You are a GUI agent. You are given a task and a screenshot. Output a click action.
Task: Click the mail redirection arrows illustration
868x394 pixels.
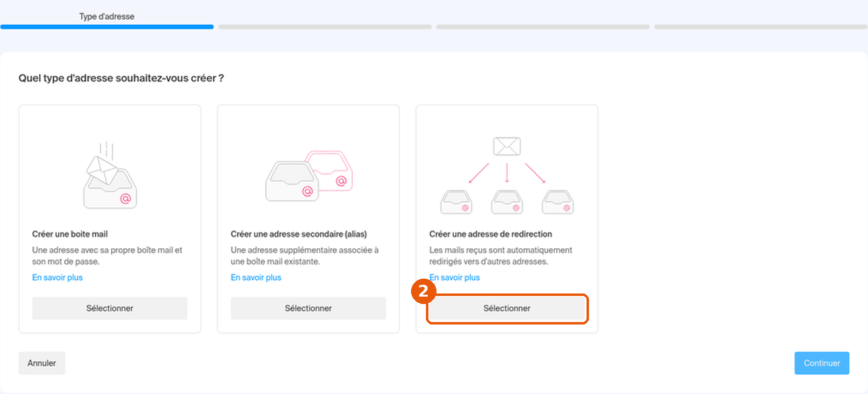(507, 176)
